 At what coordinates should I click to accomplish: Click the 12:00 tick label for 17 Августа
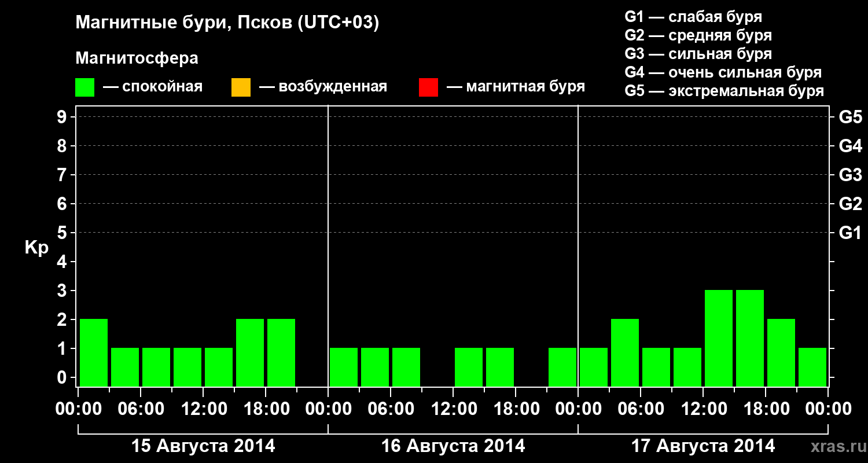coord(703,409)
